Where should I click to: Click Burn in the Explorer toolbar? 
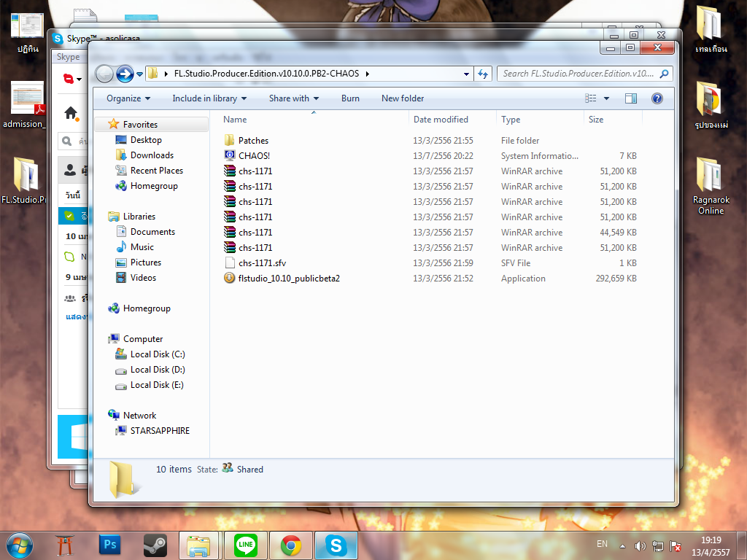click(x=350, y=98)
